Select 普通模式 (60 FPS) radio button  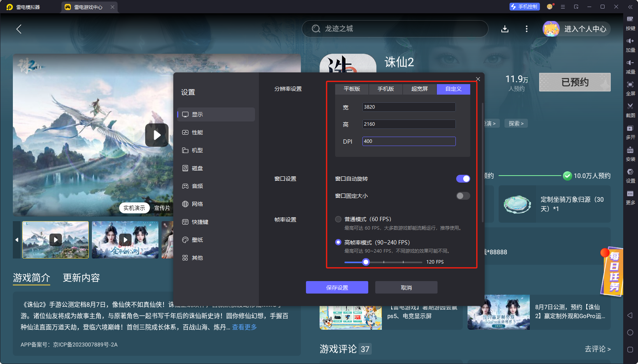pyautogui.click(x=338, y=219)
